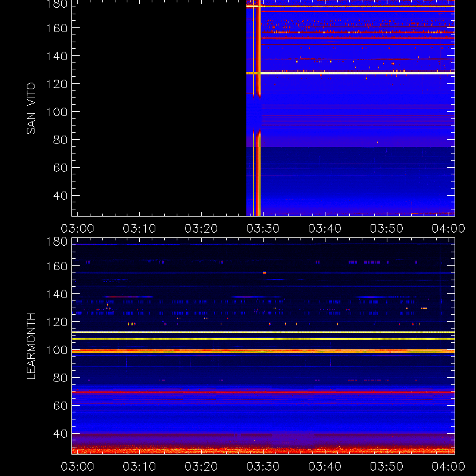The width and height of the screenshot is (476, 476).
Task: Click the 40 frequency label in the San Vito panel
Action: click(x=60, y=196)
